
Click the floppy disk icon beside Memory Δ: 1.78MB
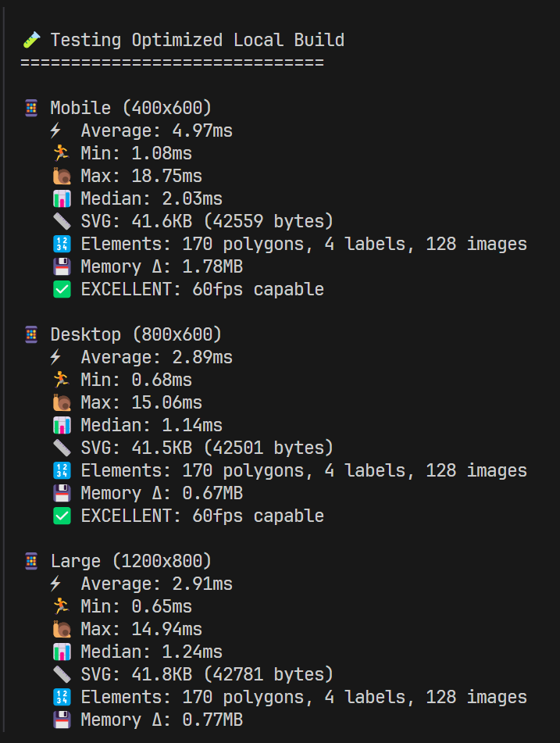pos(62,266)
